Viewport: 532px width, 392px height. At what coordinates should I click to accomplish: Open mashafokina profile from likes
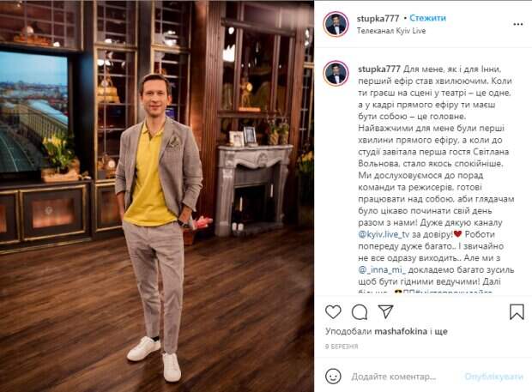point(401,331)
